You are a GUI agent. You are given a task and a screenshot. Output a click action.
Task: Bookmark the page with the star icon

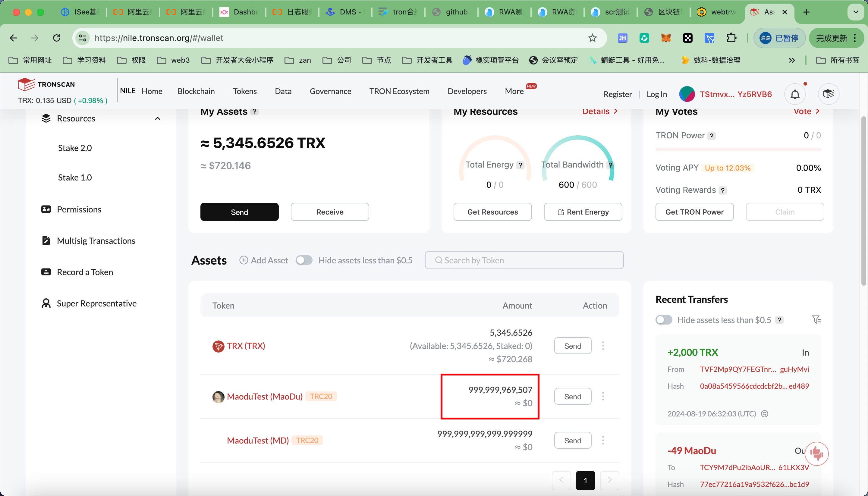(593, 38)
